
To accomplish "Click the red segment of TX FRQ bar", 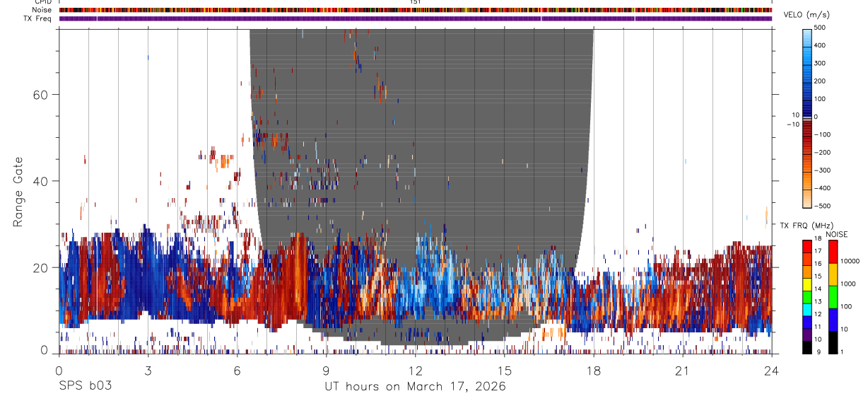I will [x=807, y=246].
